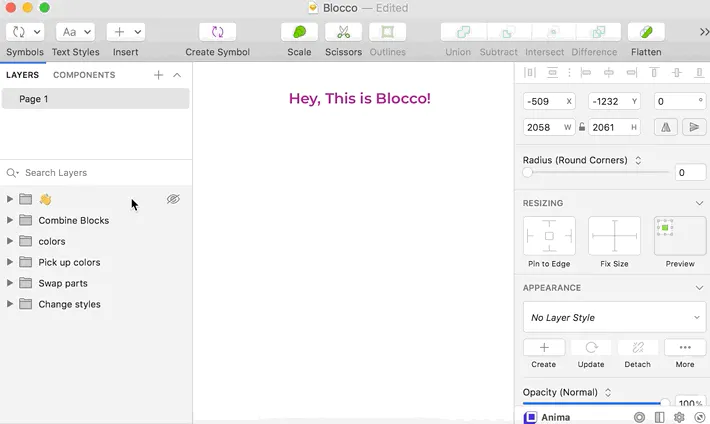Apply the Union boolean operation

tap(463, 32)
